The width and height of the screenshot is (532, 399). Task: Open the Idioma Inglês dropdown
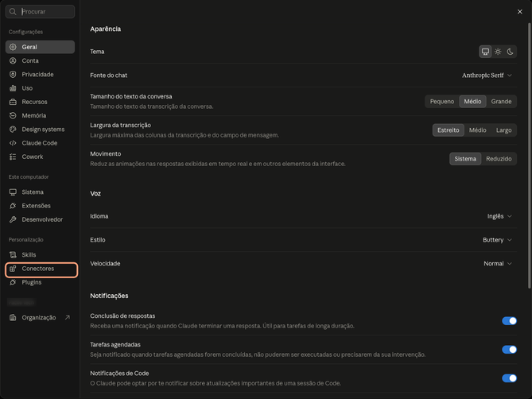(x=499, y=216)
